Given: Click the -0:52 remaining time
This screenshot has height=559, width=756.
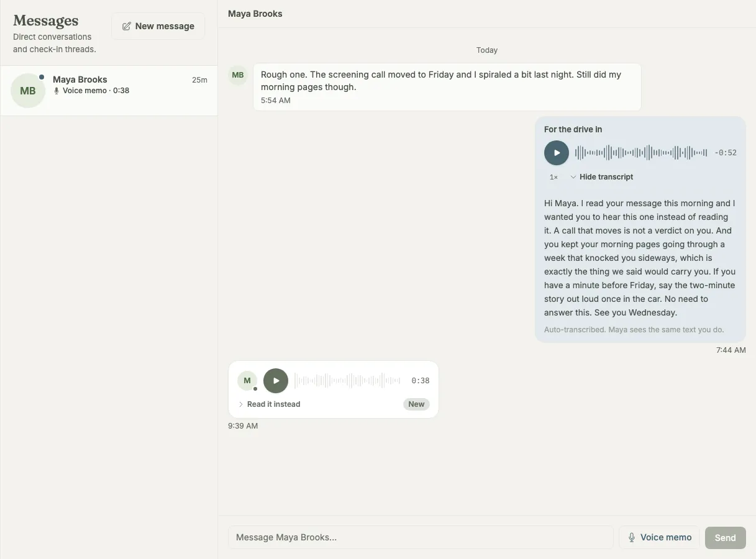Looking at the screenshot, I should click(x=726, y=153).
